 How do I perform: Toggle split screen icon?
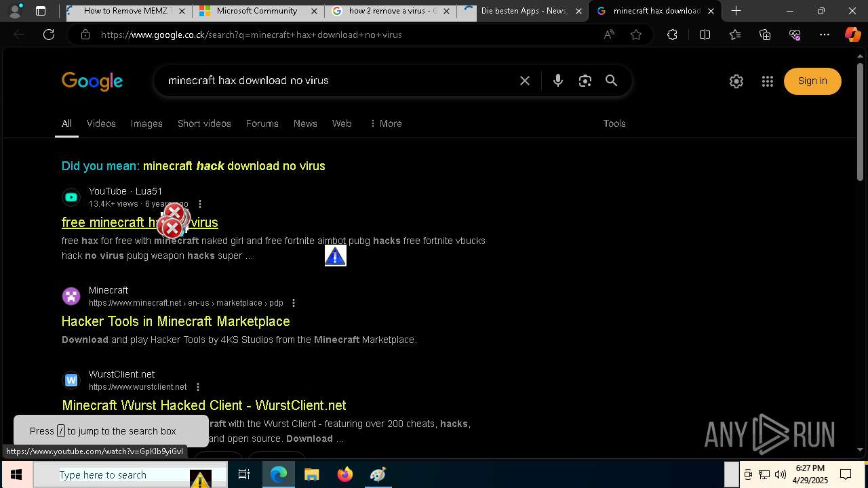[705, 35]
